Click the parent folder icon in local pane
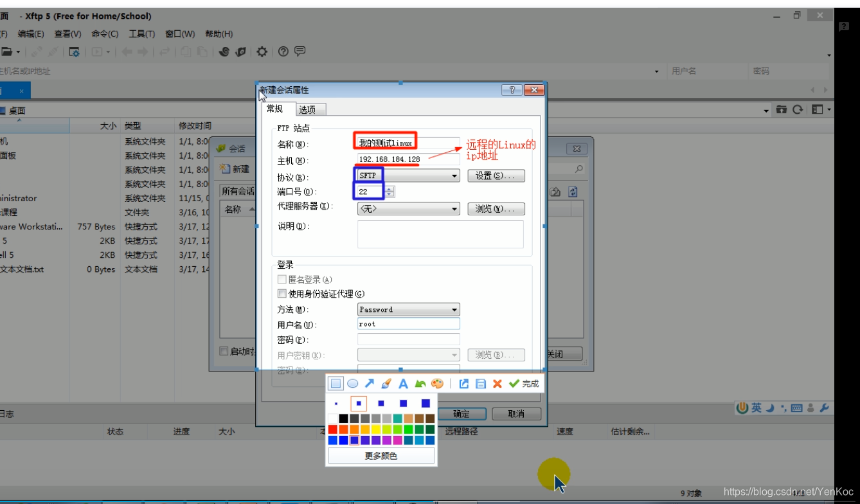The image size is (860, 504). pyautogui.click(x=781, y=110)
